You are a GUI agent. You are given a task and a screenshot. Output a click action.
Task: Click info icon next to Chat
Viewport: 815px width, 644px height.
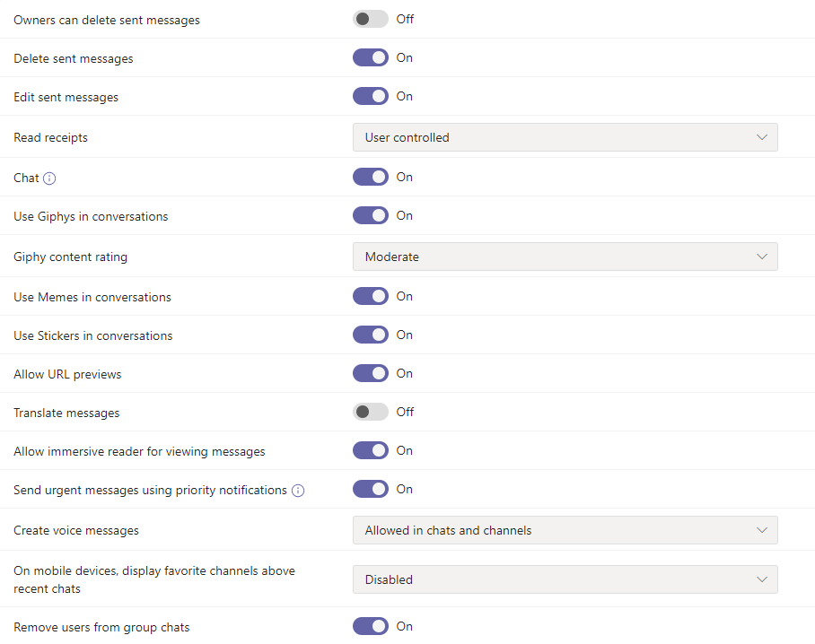pyautogui.click(x=49, y=178)
